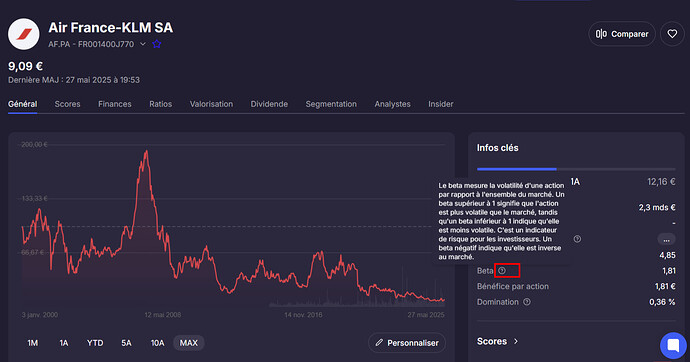Image resolution: width=690 pixels, height=362 pixels.
Task: Select the 10A time range
Action: coord(158,343)
